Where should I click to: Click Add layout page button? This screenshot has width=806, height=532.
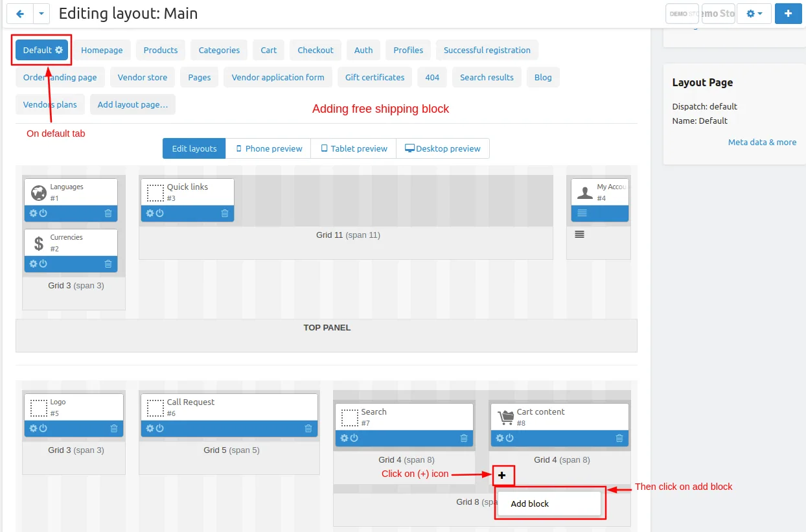(x=133, y=104)
